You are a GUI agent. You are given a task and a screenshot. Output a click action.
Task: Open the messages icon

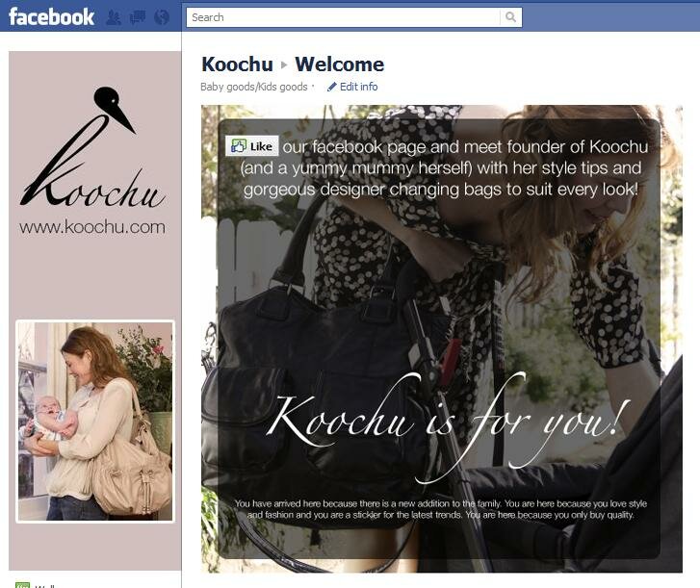(138, 17)
